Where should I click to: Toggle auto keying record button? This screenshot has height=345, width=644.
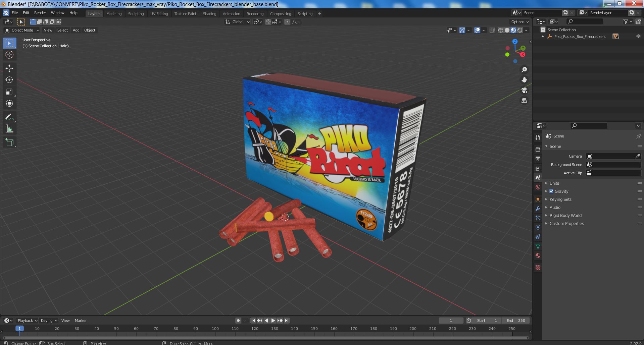(x=238, y=321)
